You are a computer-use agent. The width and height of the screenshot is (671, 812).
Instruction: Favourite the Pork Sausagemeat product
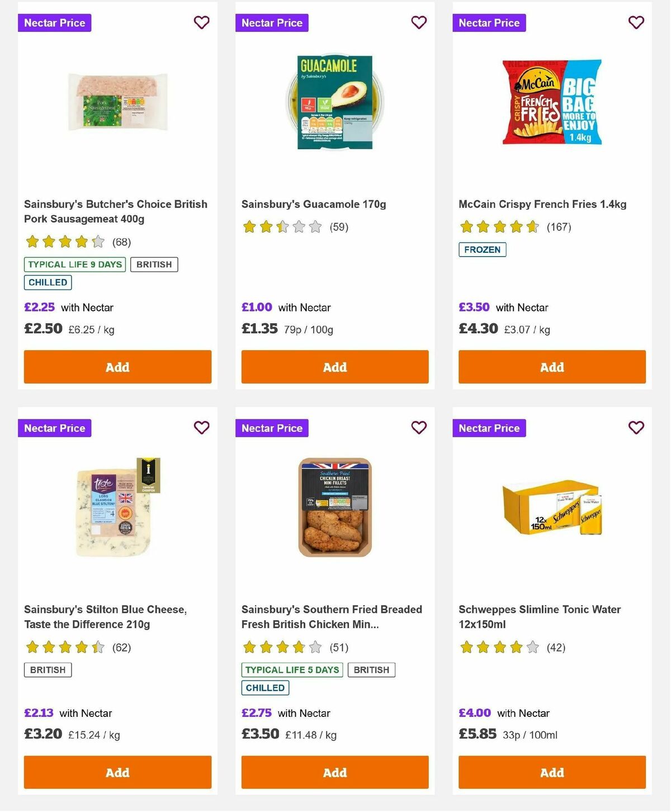[201, 22]
